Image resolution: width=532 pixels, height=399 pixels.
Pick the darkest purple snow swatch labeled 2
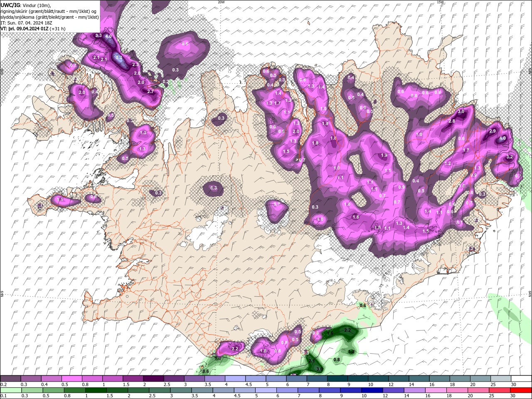[153, 379]
